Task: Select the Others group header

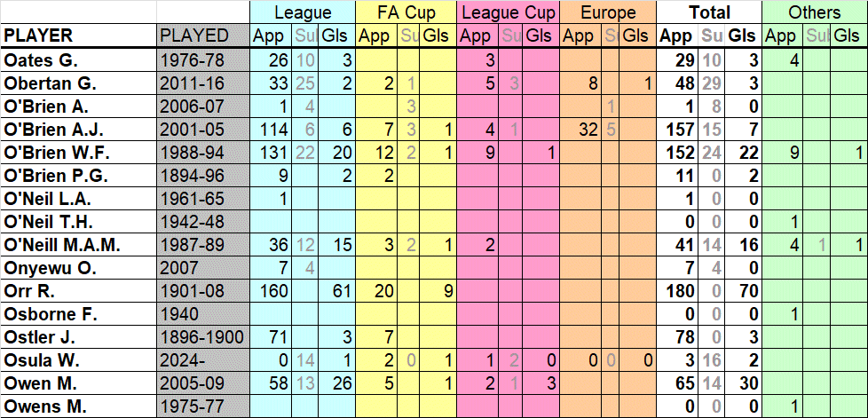Action: point(814,12)
